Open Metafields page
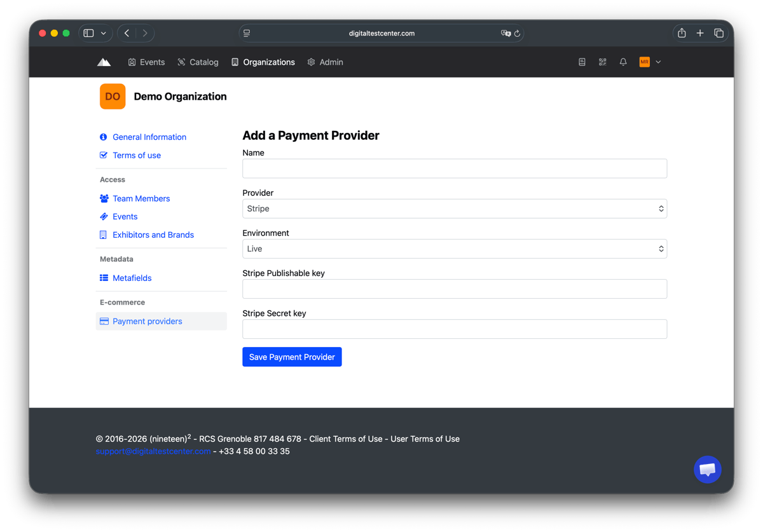The image size is (763, 532). coord(132,278)
